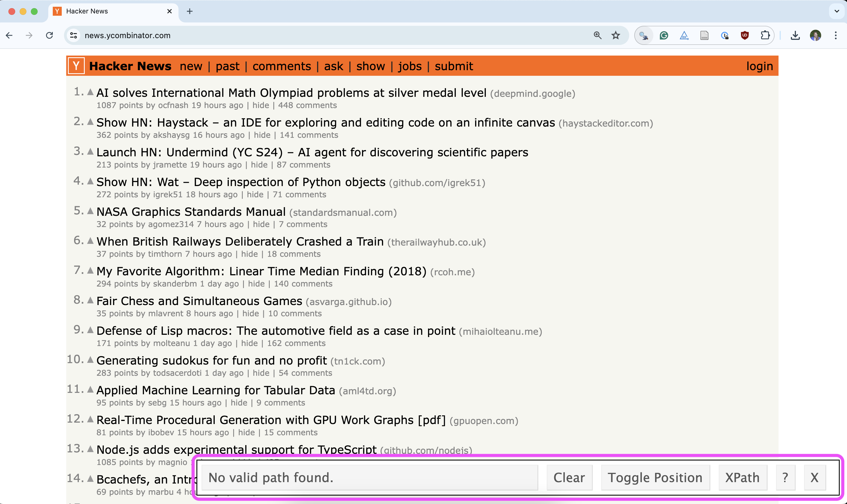847x504 pixels.
Task: Click the 'No valid path found.' text field
Action: coord(370,478)
